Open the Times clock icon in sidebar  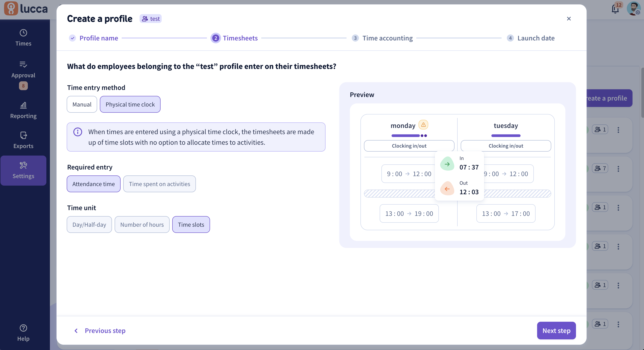(x=23, y=33)
